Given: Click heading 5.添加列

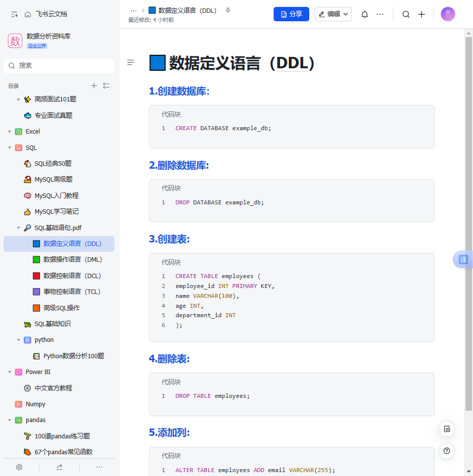Looking at the screenshot, I should click(169, 432).
